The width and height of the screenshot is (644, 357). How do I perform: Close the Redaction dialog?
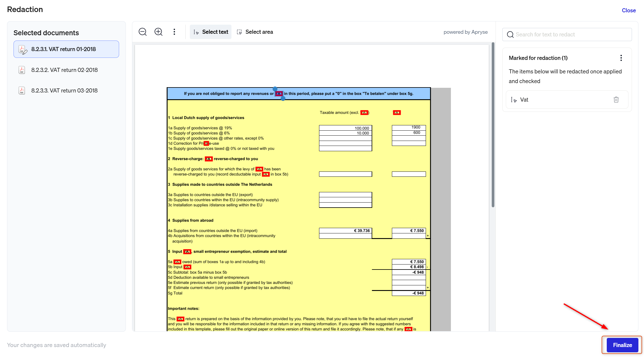click(629, 10)
